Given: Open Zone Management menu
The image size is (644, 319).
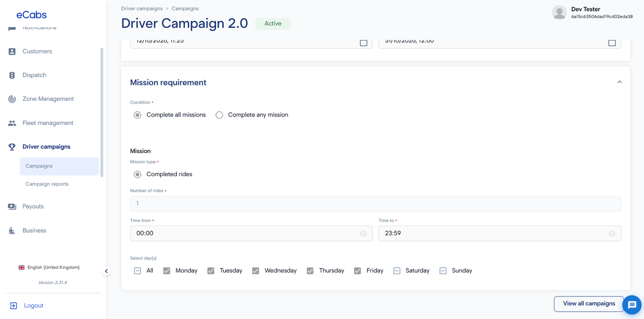Looking at the screenshot, I should click(x=48, y=99).
